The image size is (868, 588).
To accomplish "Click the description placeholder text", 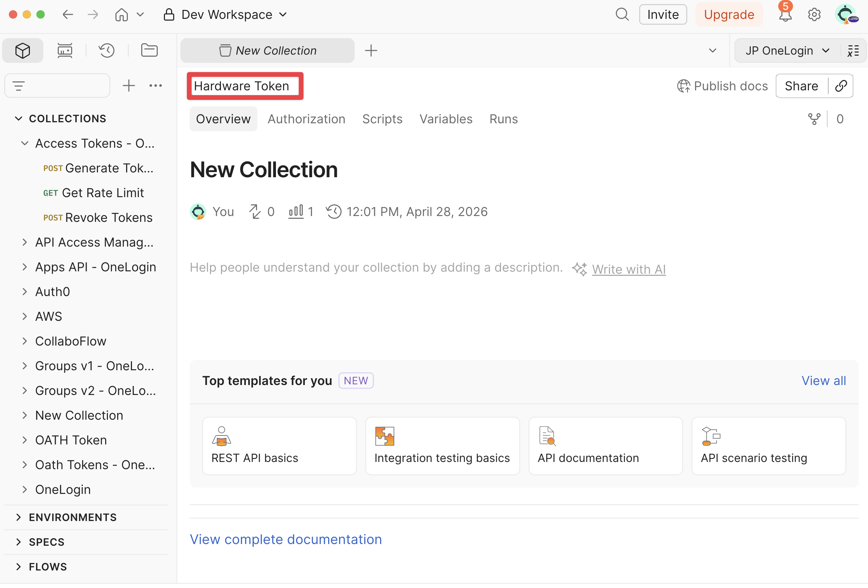I will click(x=376, y=267).
